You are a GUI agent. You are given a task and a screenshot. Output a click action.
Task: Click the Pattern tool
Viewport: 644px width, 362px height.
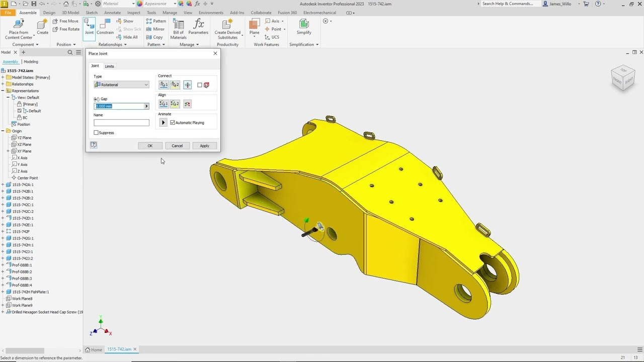[156, 21]
